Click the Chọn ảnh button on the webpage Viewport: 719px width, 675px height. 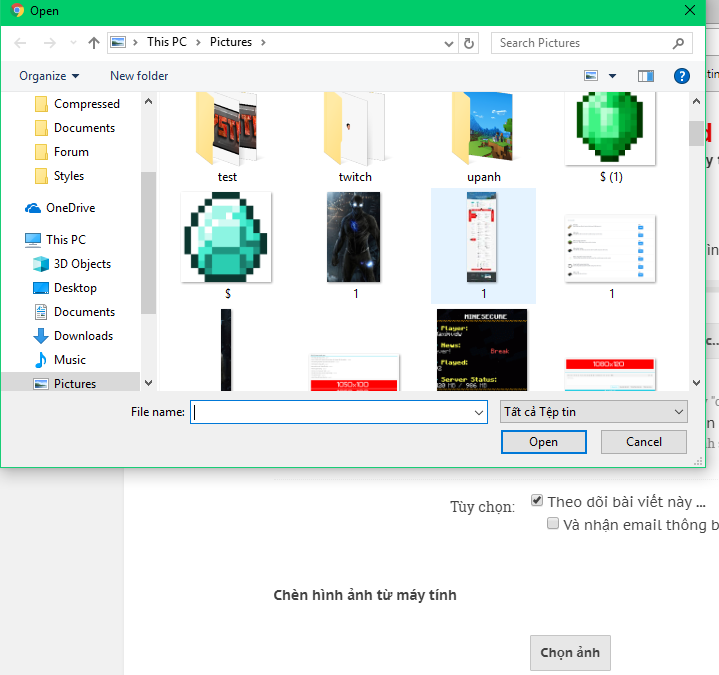point(570,653)
